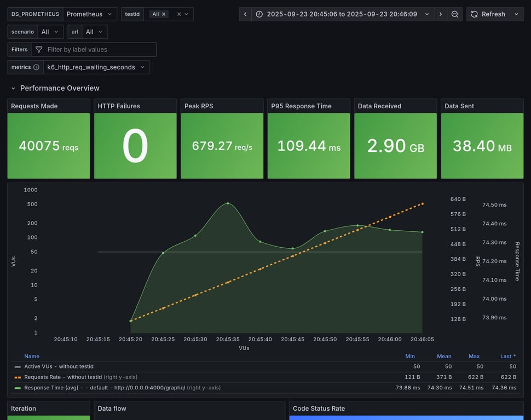Click the metrics info icon
531x420 pixels.
[36, 67]
